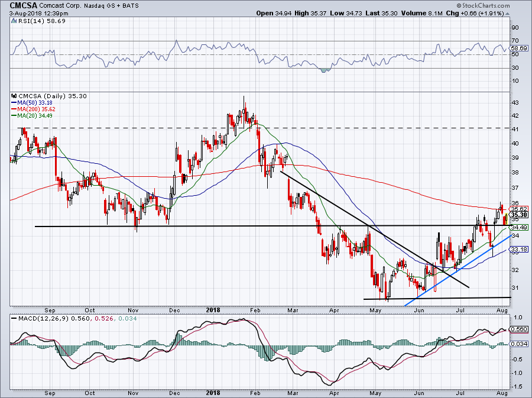Click the boxed 0.560 tag on the MACD axis
The image size is (532, 398).
coord(520,329)
